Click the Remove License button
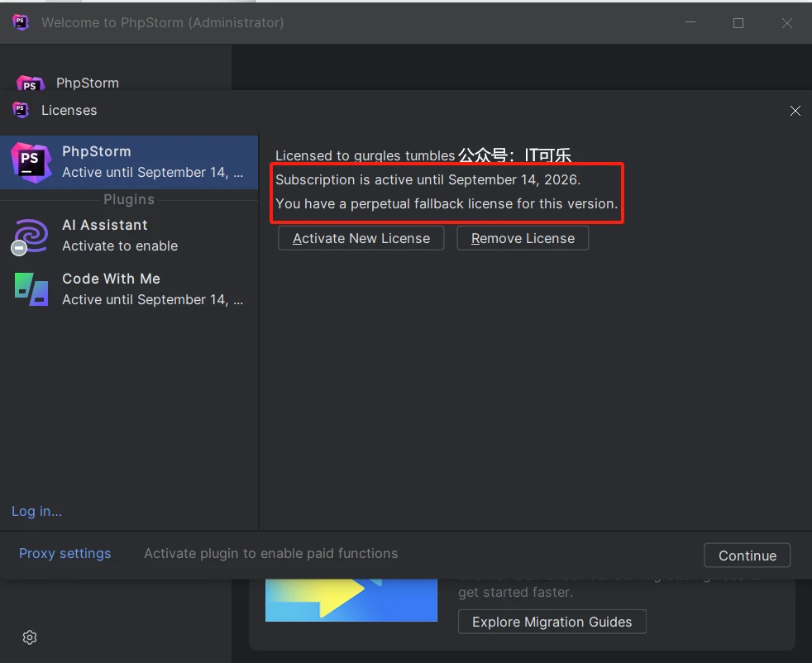812x663 pixels. (x=523, y=238)
